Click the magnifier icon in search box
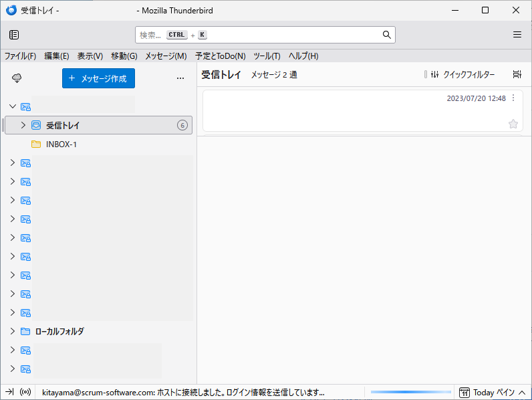This screenshot has height=400, width=532. [x=386, y=35]
